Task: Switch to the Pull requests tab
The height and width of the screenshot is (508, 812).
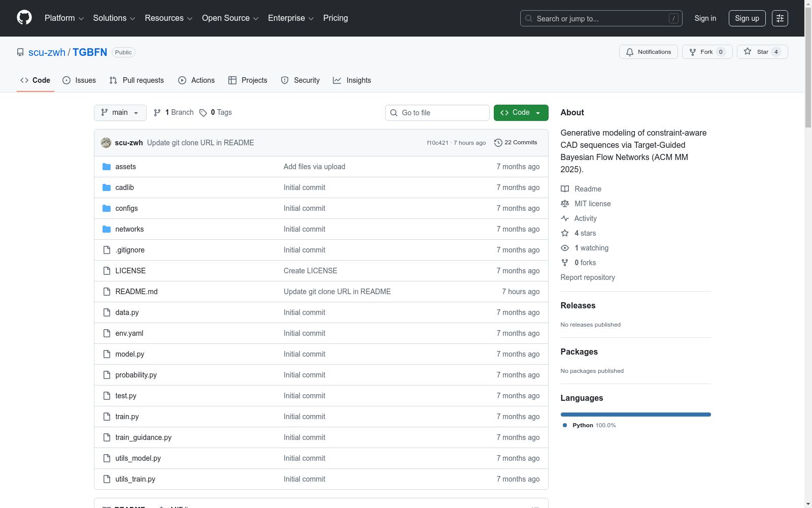Action: coord(137,80)
